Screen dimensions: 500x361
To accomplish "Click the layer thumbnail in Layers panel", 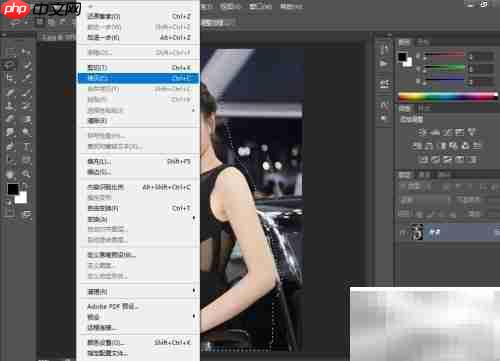I will click(x=416, y=232).
